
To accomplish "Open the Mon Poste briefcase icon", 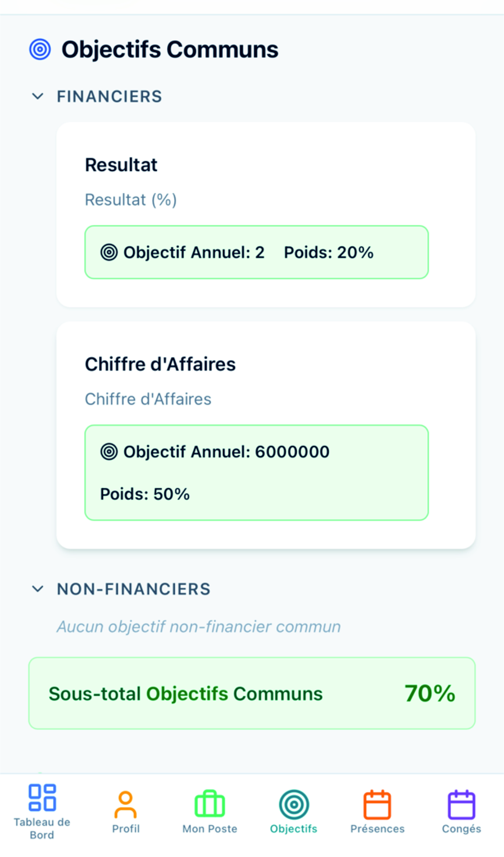I will pos(210,805).
